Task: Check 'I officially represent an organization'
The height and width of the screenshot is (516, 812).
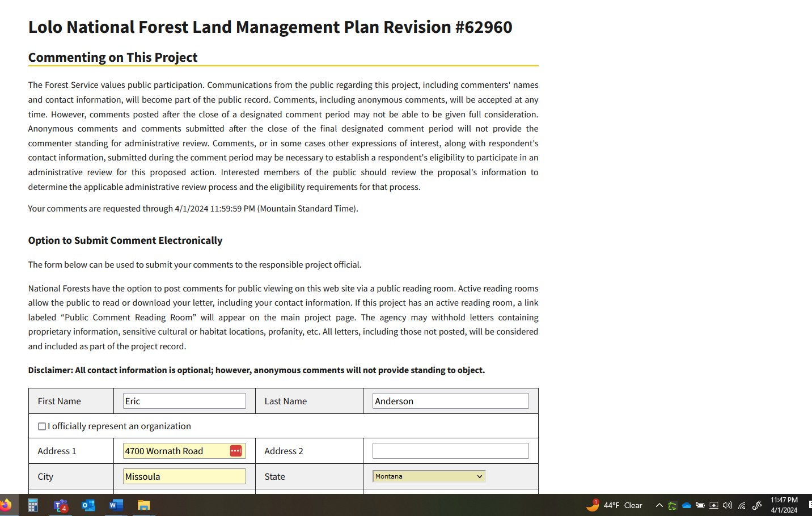Action: [x=42, y=426]
